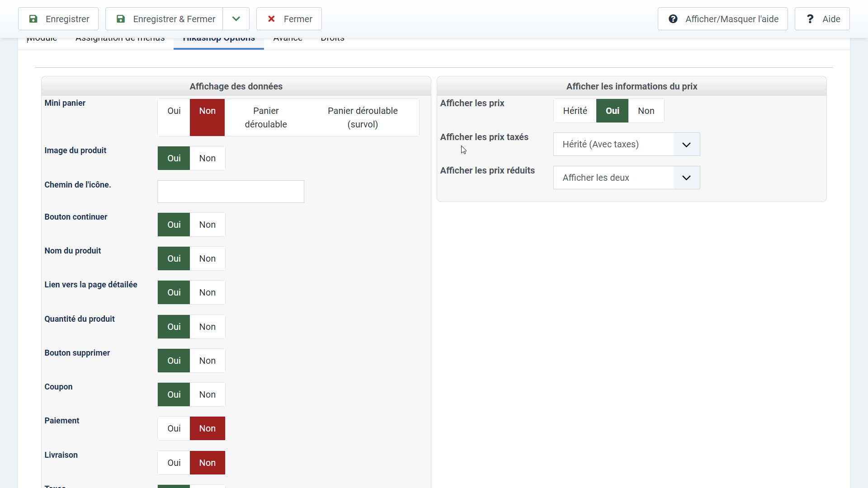Disable Image du produit with Non
This screenshot has width=868, height=488.
(x=208, y=158)
